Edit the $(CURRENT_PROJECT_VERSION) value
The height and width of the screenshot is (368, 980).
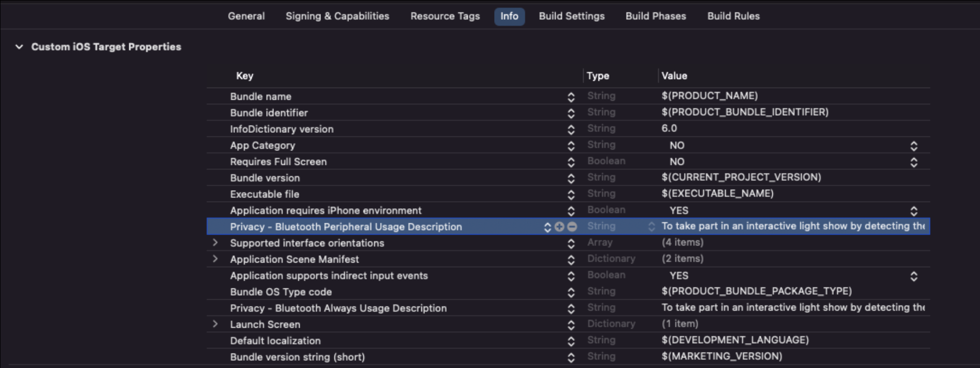741,177
